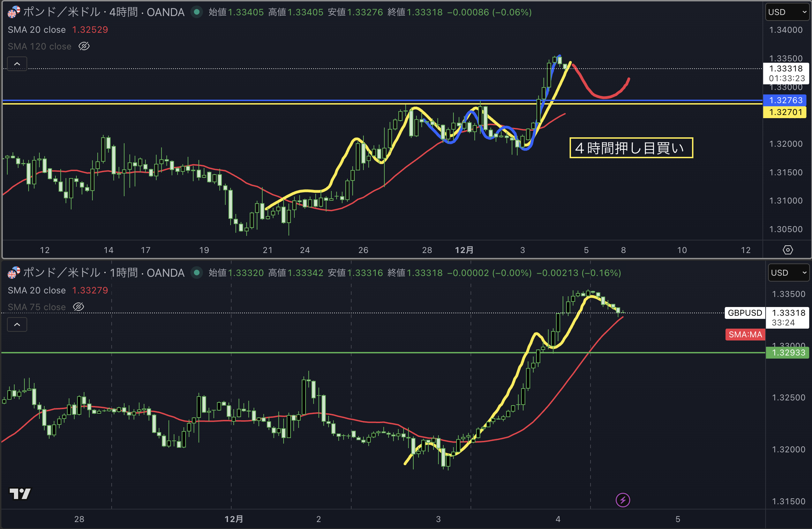Open USD currency dropdown on top chart
812x529 pixels.
pos(787,12)
